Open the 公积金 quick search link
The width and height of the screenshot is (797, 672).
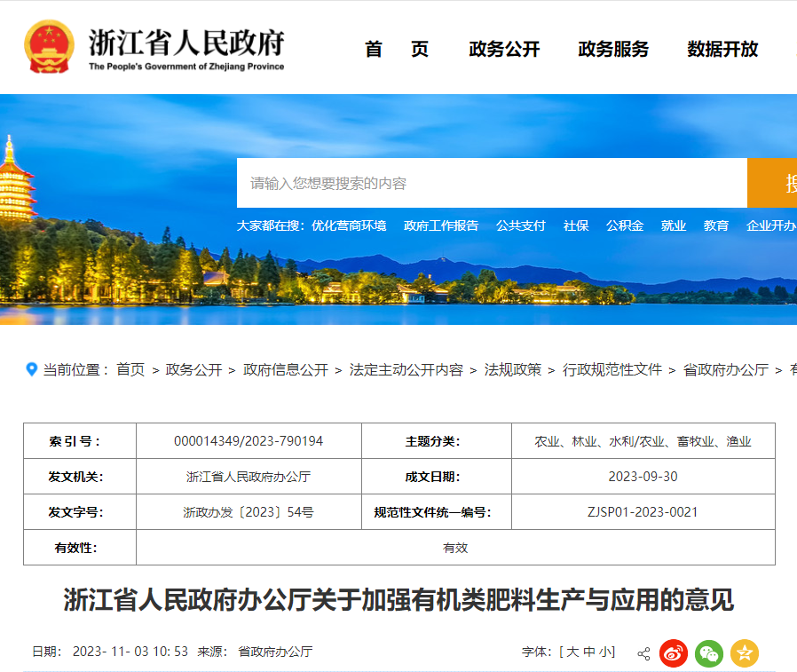coord(624,225)
